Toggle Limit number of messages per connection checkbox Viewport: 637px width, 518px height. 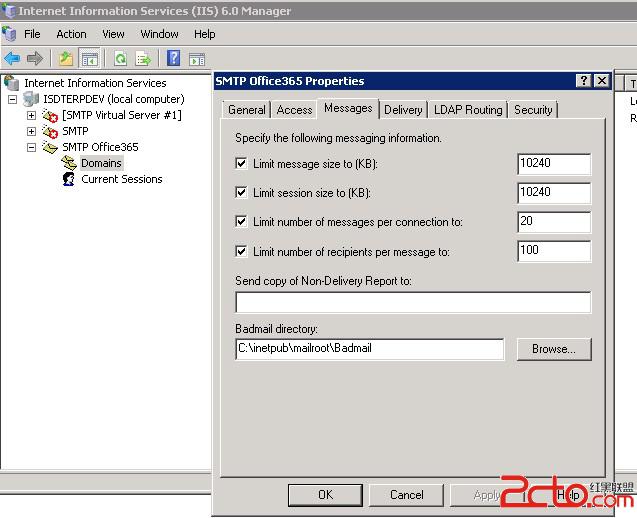[241, 221]
